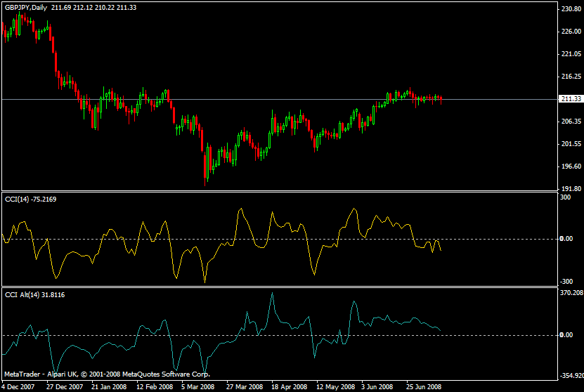Click the 226.00 price axis label
The image size is (584, 392).
point(570,31)
